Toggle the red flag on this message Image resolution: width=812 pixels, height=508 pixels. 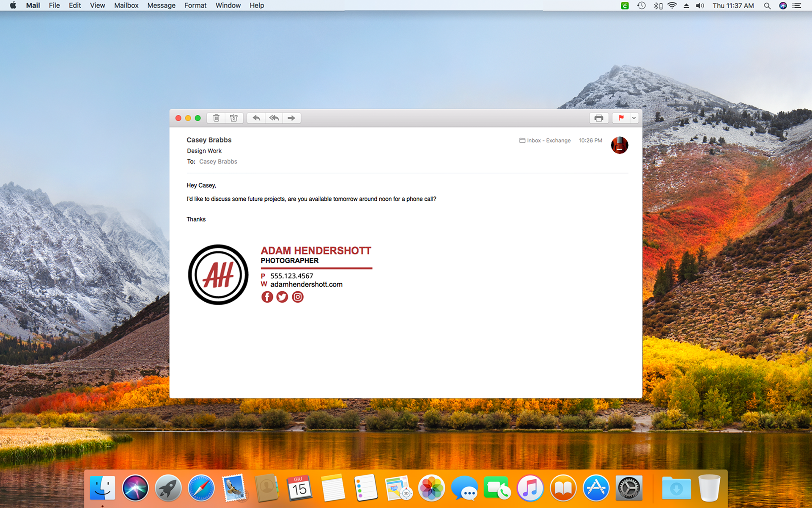click(621, 118)
